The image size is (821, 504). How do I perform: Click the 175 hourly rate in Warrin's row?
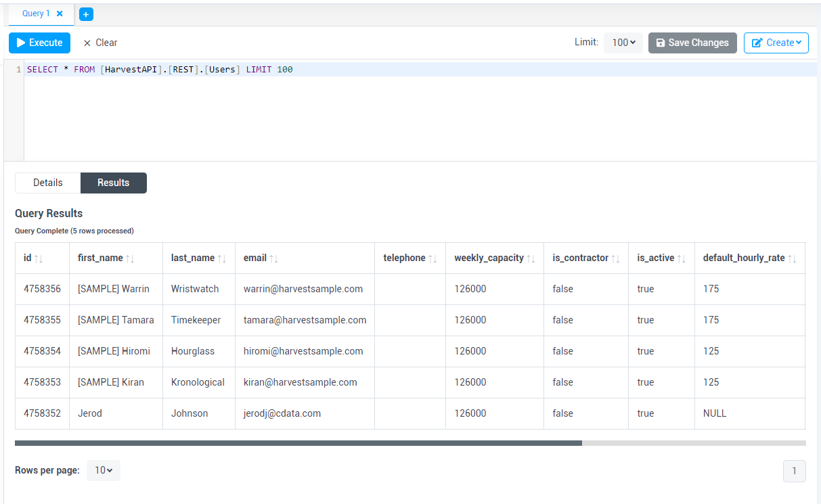(750, 289)
